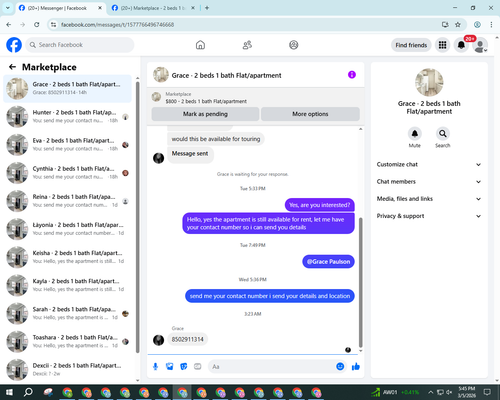500x400 pixels.
Task: Open the Layonia conversation
Action: click(x=67, y=229)
